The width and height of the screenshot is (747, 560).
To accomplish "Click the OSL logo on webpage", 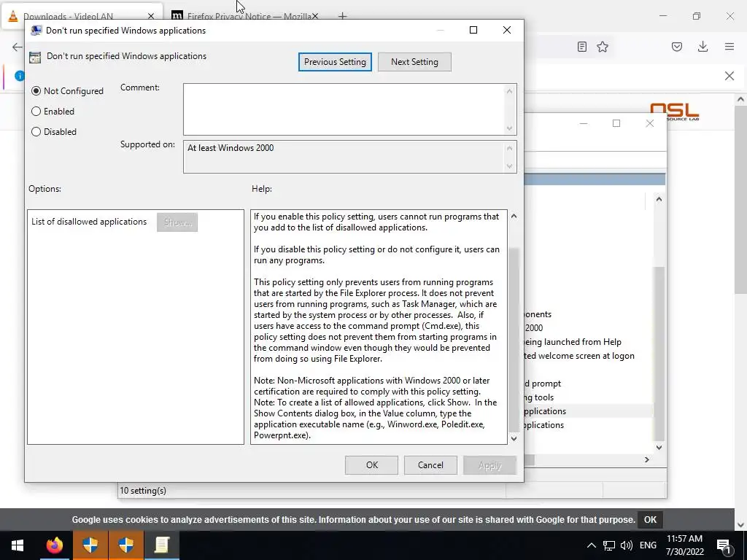I will point(675,112).
